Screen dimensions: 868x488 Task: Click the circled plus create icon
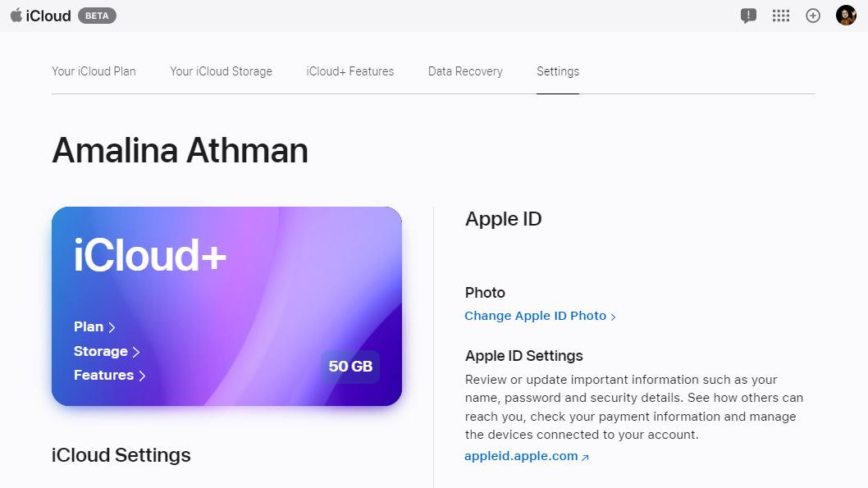pos(813,16)
